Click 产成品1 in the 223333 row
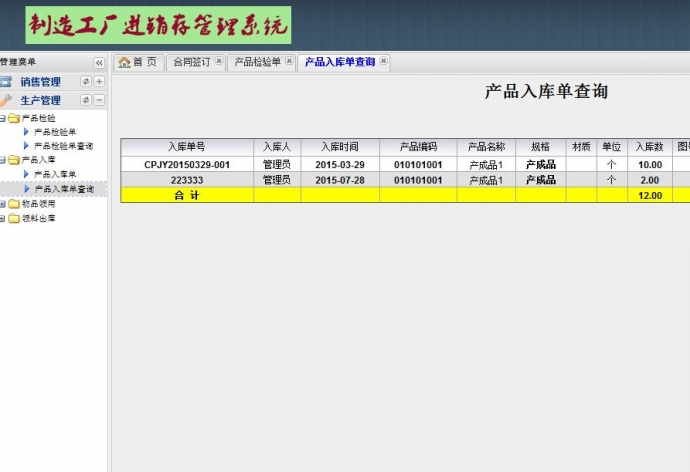The height and width of the screenshot is (472, 690). point(486,180)
